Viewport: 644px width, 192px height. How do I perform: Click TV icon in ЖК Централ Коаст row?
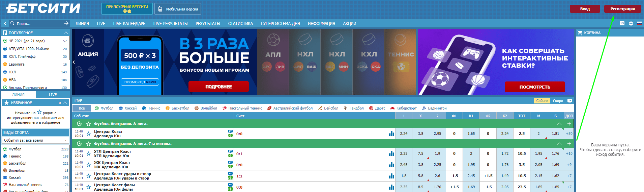[230, 163]
